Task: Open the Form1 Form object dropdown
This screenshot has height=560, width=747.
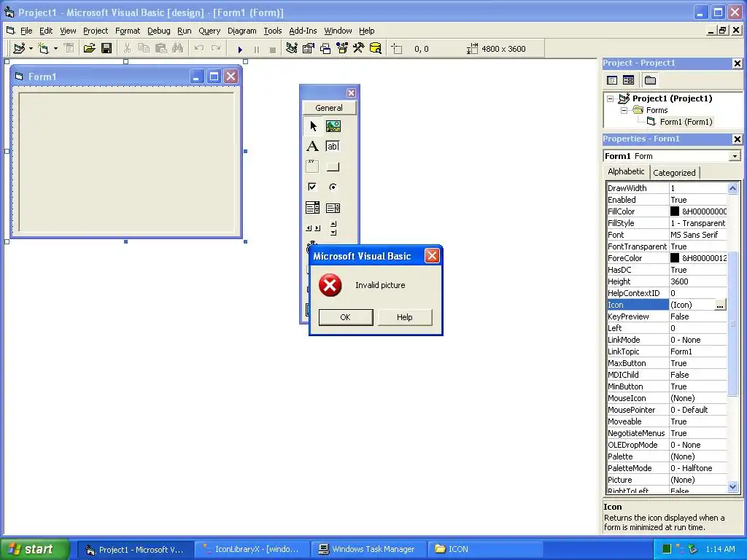Action: click(735, 156)
